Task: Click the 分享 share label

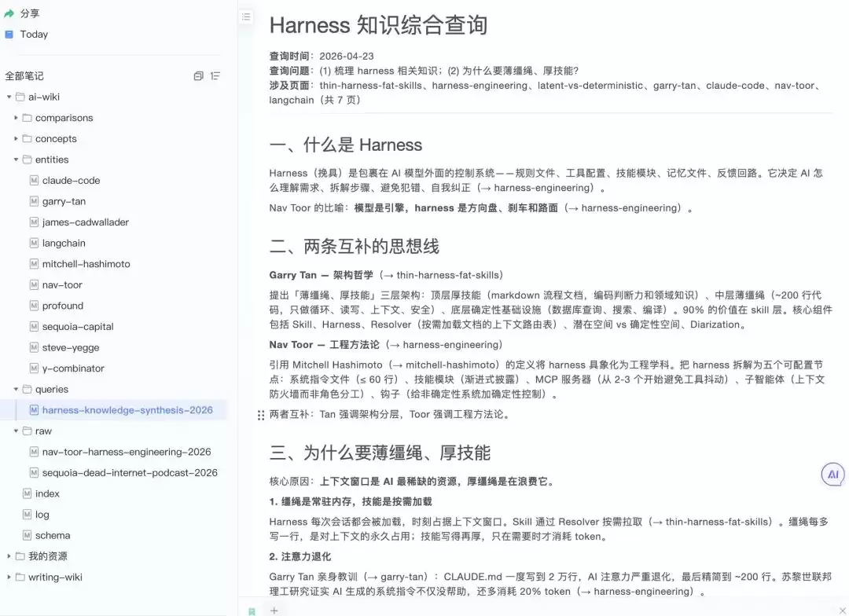Action: coord(30,13)
